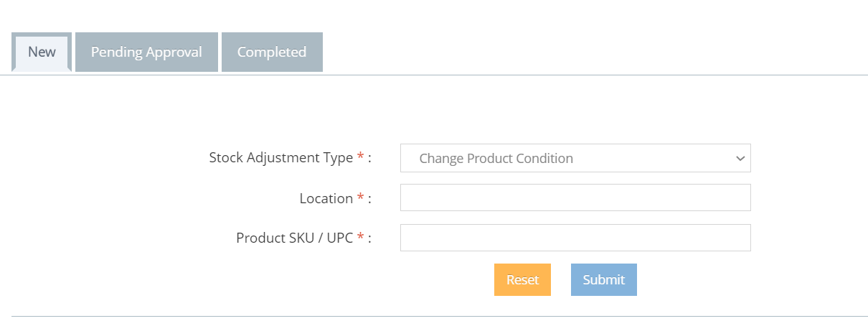Switch to the Pending Approval tab

pos(146,52)
